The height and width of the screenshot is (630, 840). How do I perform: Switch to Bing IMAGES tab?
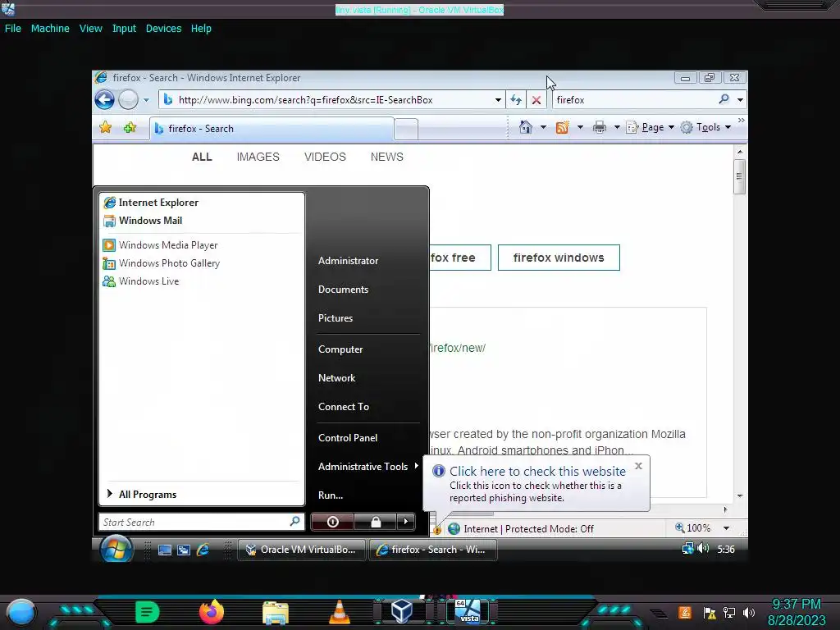point(258,157)
